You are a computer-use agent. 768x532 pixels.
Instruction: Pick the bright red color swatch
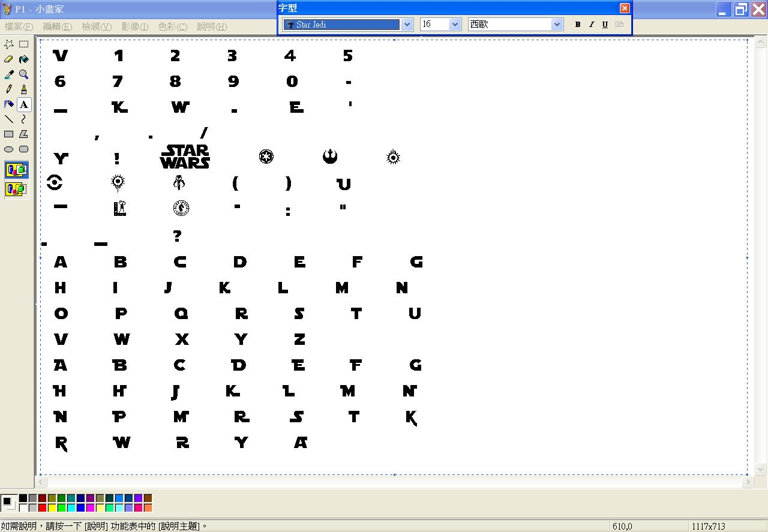[x=42, y=508]
